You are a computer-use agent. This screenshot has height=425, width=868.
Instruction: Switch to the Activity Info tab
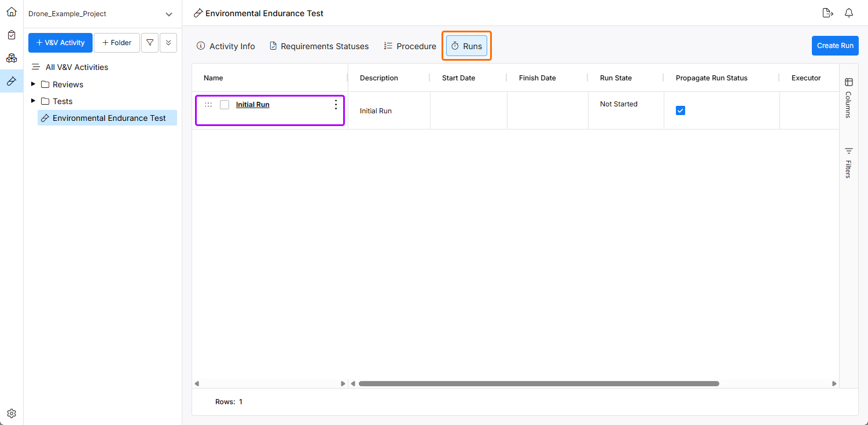(226, 46)
